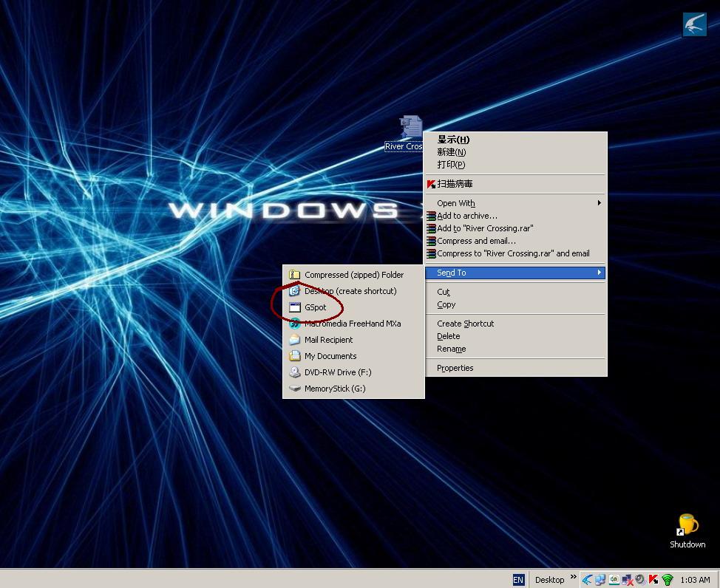The width and height of the screenshot is (720, 588).
Task: Expand the Send To submenu arrow
Action: pyautogui.click(x=599, y=273)
